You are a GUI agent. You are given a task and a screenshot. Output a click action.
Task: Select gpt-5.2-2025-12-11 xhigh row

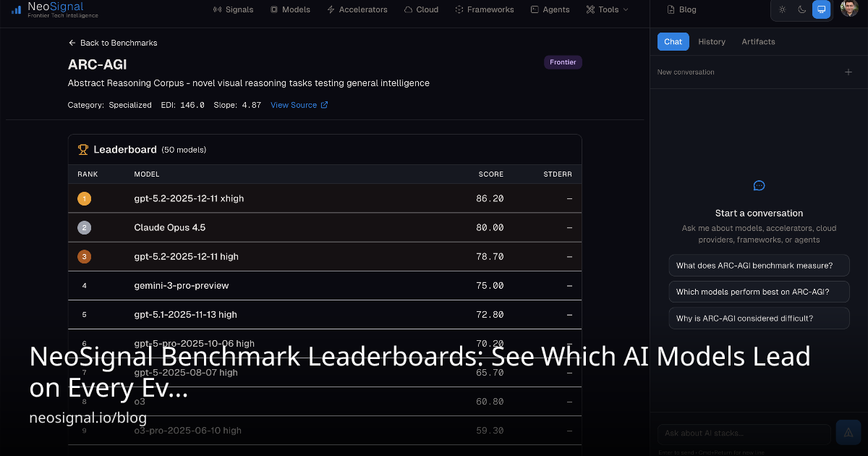pos(325,198)
